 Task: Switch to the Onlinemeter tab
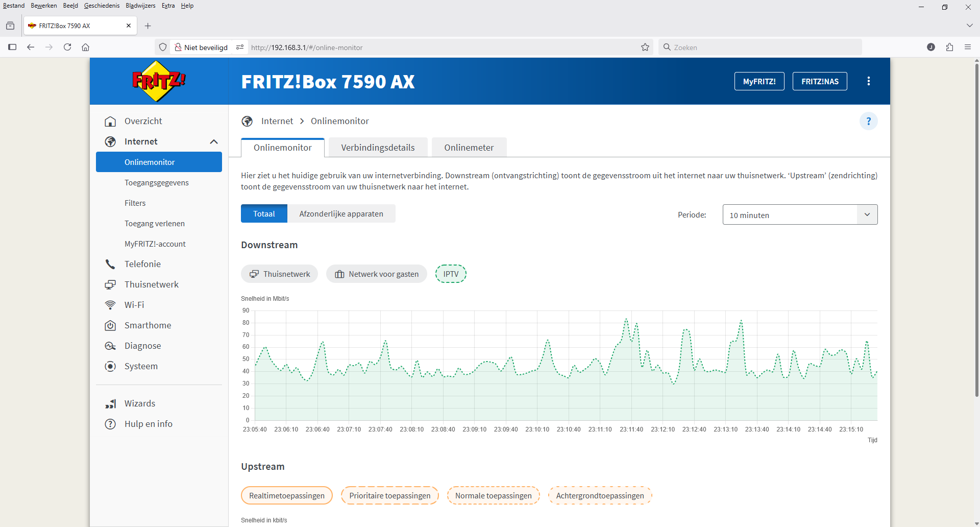coord(469,148)
